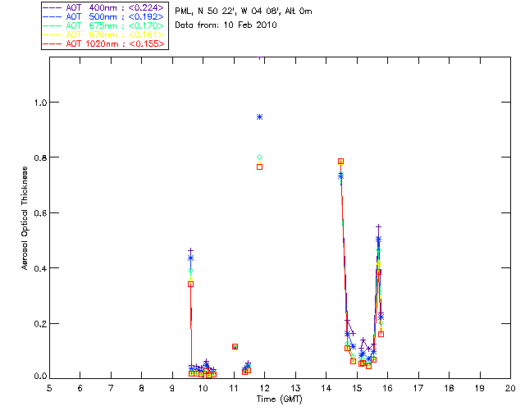Viewport: 525px width, 420px height.
Task: Select the purple plus at 0.46 near hour 9.6
Action: click(x=190, y=250)
